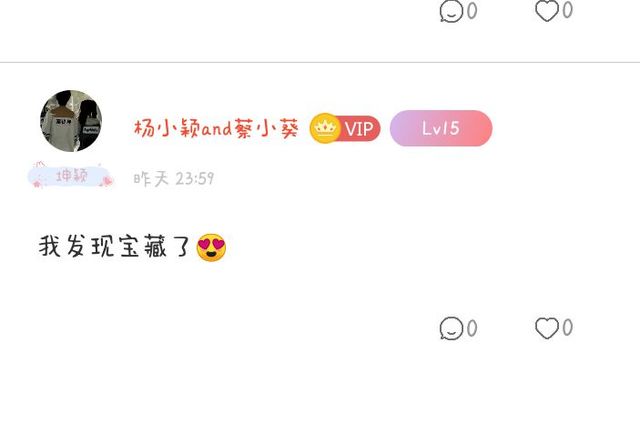
Task: Like the 我发现宝藏了 comment with the heart icon
Action: click(x=547, y=328)
